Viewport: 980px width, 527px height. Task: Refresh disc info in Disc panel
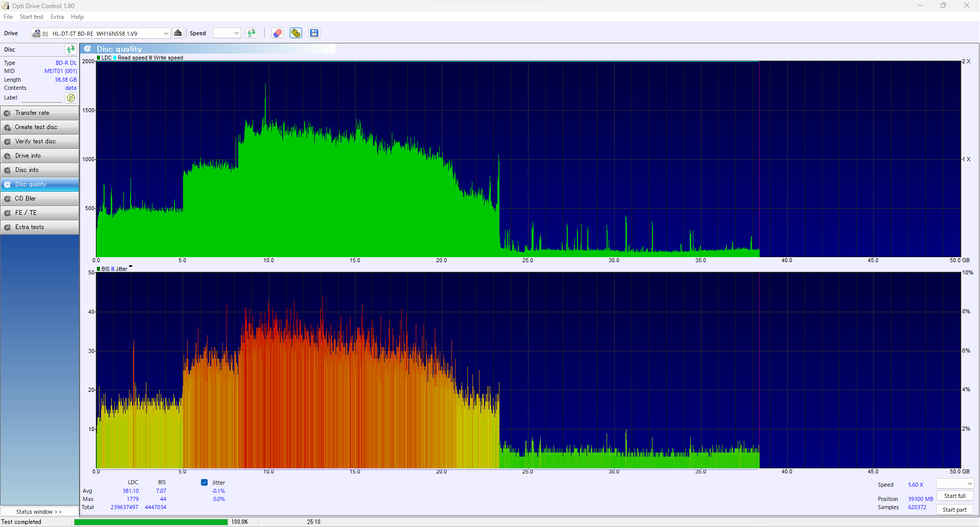70,49
